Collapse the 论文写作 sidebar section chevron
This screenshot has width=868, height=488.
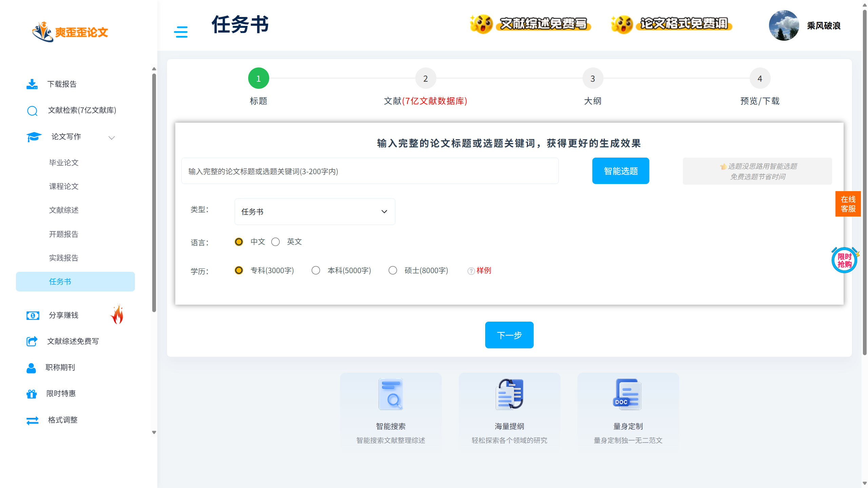point(112,137)
